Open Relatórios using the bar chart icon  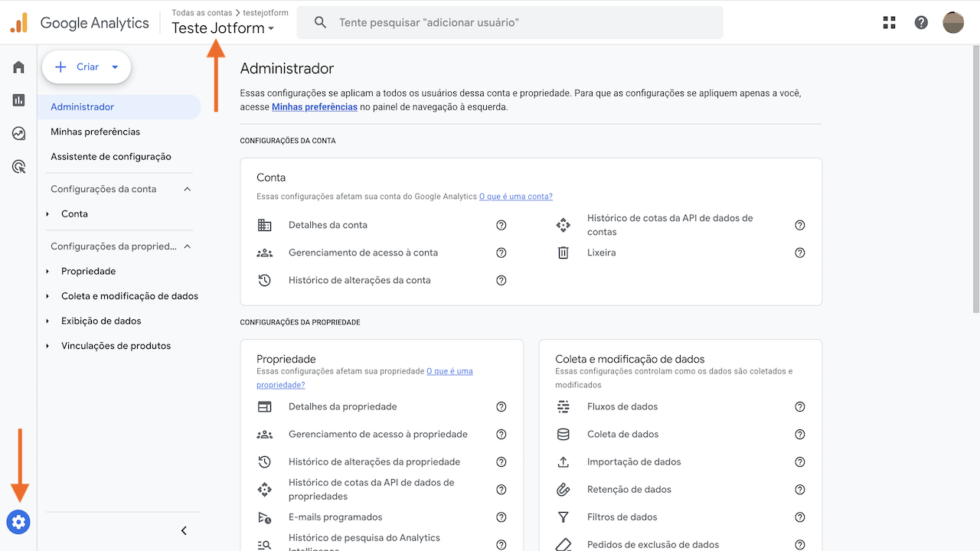click(18, 99)
